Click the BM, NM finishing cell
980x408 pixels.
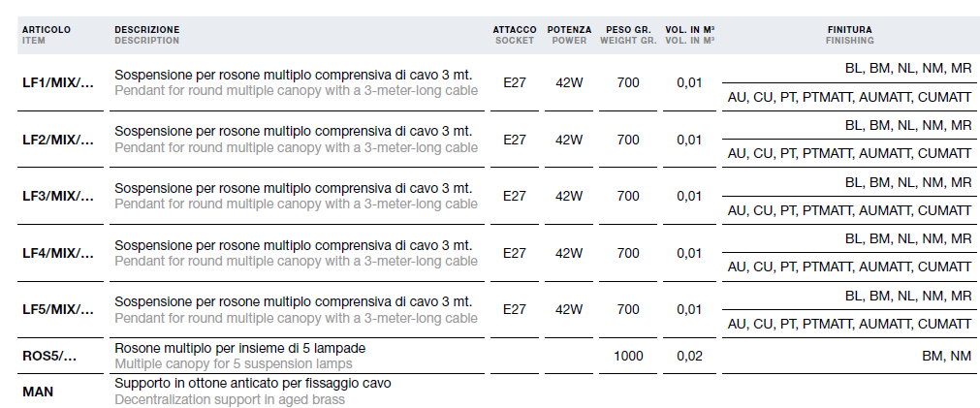point(947,356)
